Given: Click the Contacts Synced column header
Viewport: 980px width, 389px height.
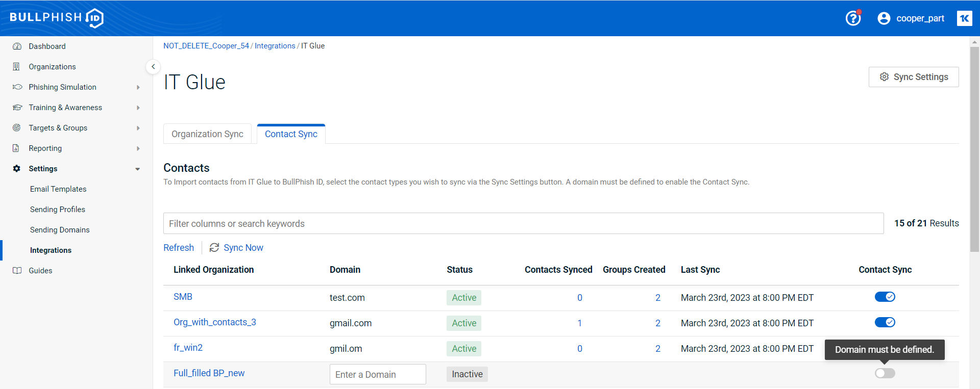Looking at the screenshot, I should (x=558, y=270).
